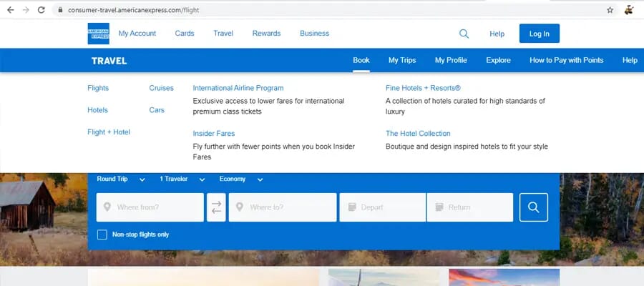The image size is (644, 286).
Task: Open the Explore tab
Action: [x=498, y=60]
